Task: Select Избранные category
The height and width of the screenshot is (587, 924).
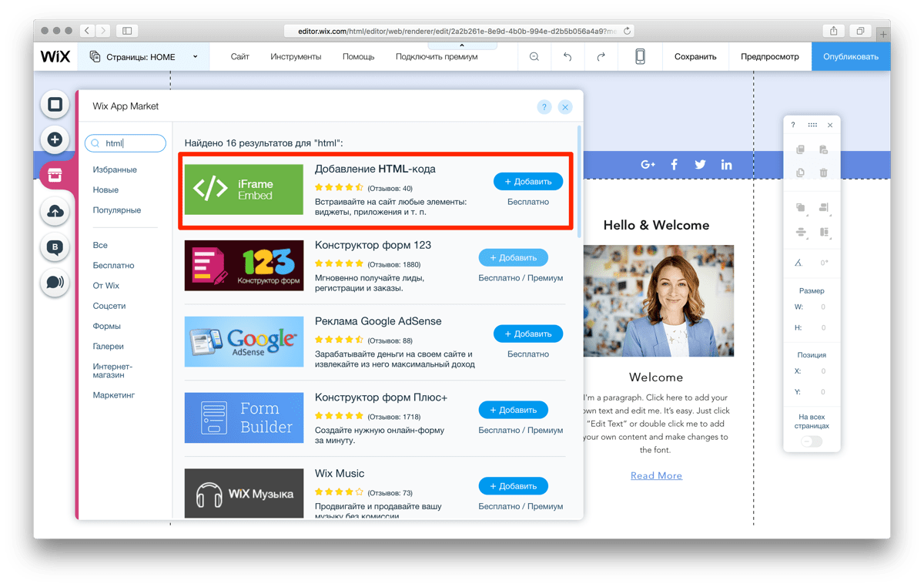Action: point(115,169)
